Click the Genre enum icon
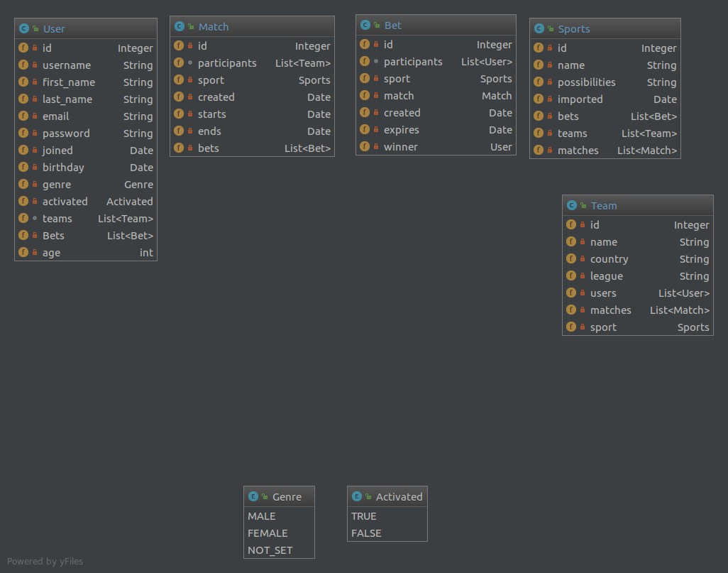 coord(253,496)
